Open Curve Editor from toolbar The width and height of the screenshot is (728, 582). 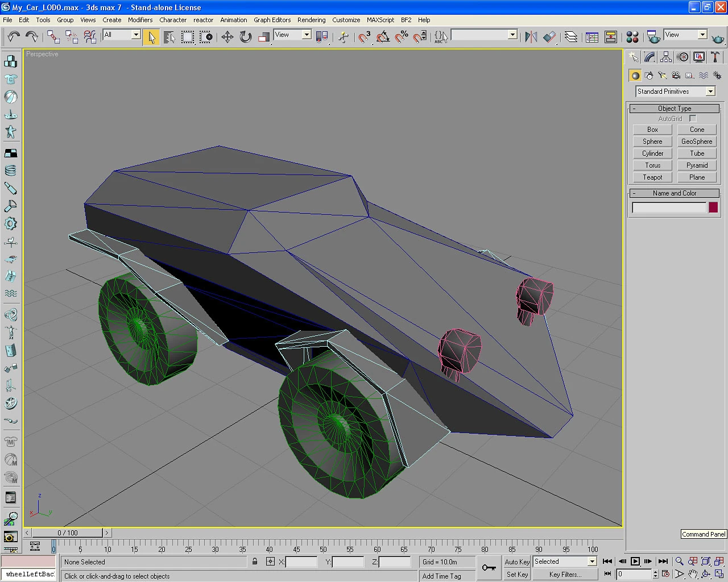pos(592,37)
